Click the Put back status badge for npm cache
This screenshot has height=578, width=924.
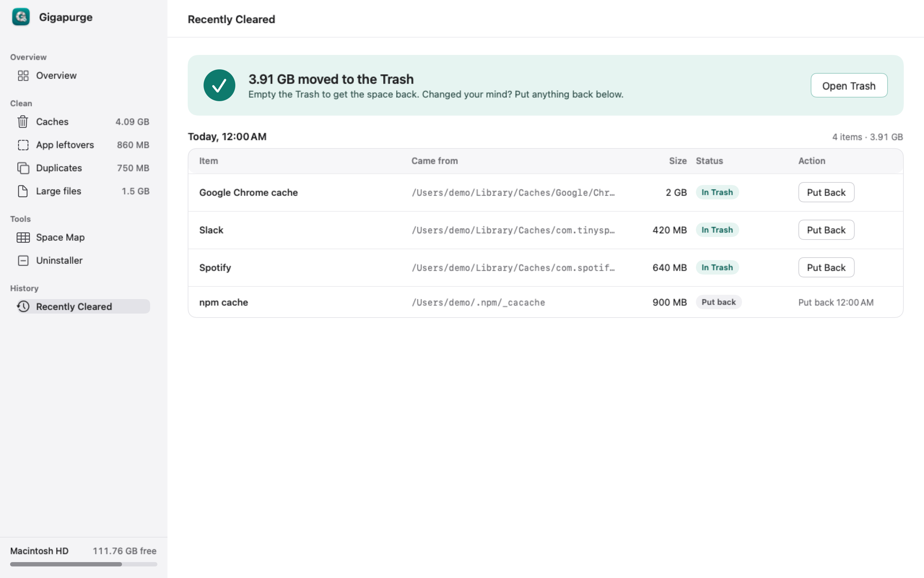click(x=719, y=302)
